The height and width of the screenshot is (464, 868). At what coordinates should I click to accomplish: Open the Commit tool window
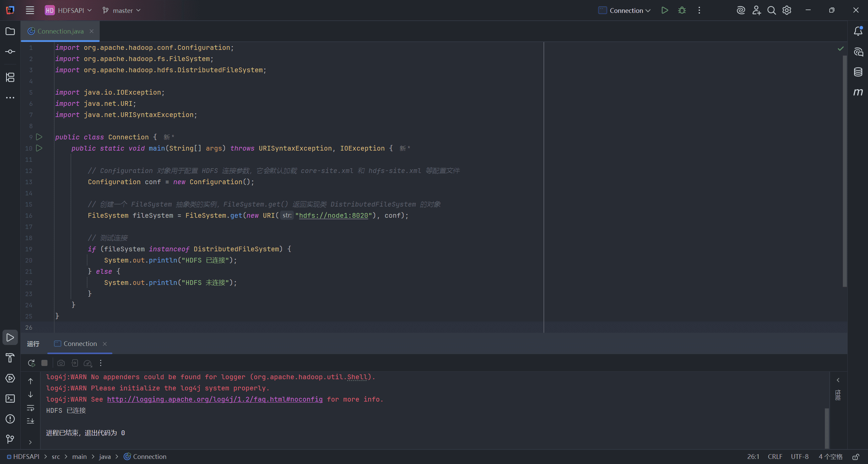pyautogui.click(x=10, y=52)
